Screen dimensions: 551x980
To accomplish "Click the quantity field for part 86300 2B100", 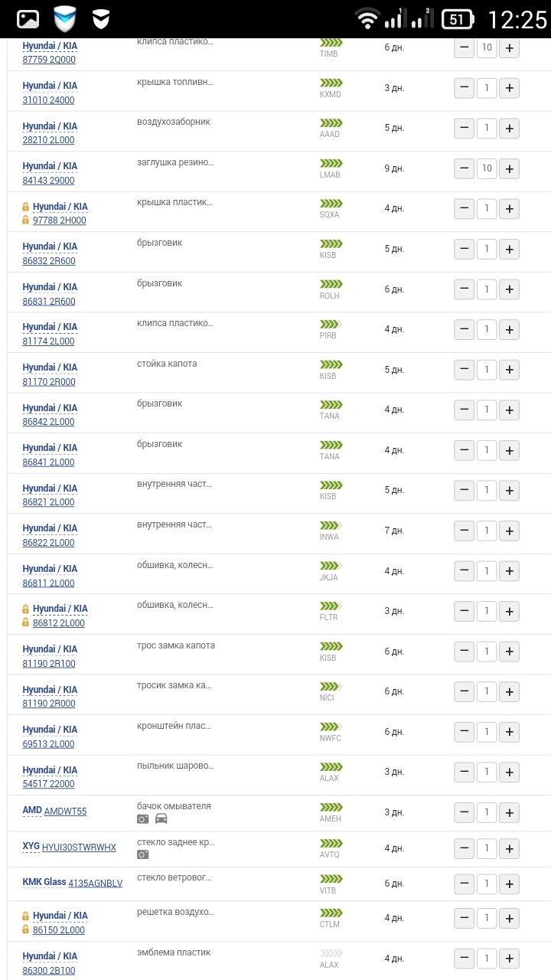I will (487, 958).
